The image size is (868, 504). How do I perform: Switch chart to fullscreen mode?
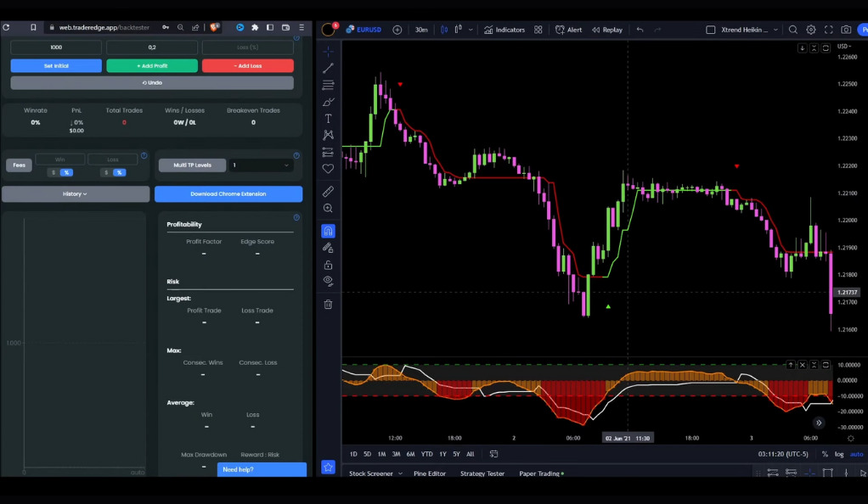coord(829,30)
